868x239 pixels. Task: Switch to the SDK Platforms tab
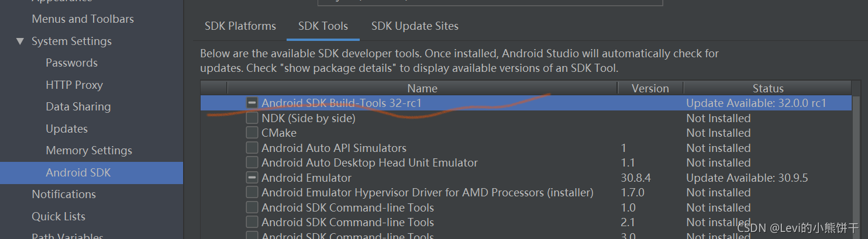click(240, 26)
